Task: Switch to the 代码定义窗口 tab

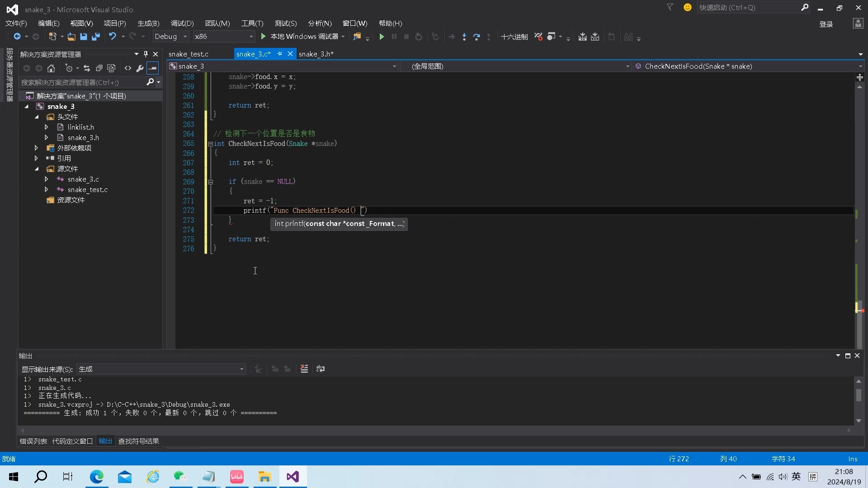Action: [72, 441]
